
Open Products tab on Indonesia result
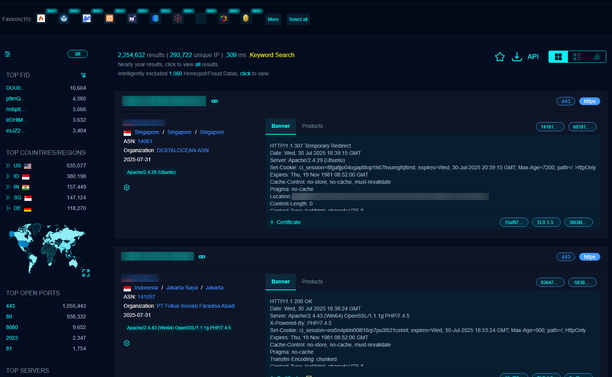[x=312, y=281]
